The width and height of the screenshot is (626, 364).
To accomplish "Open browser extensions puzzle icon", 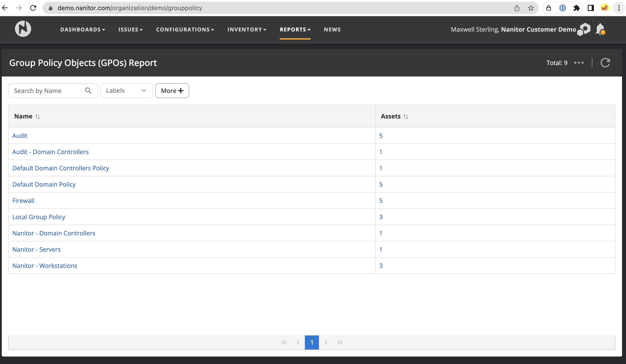I will click(x=577, y=8).
